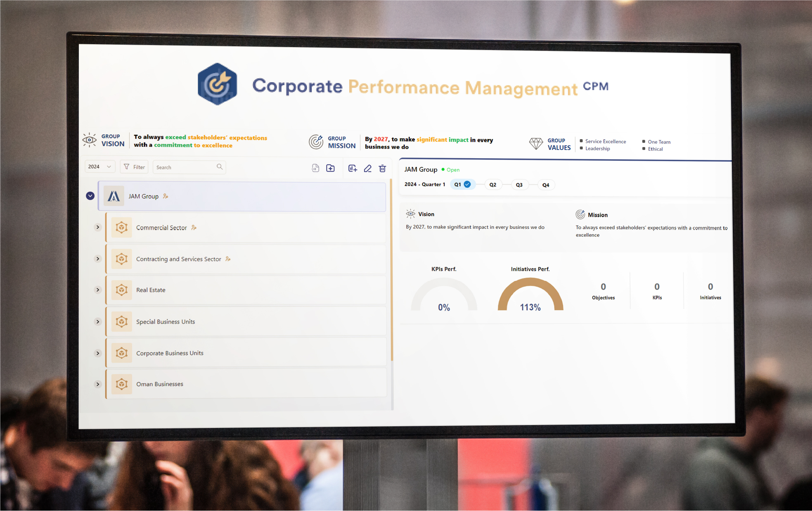Click the 0 Initiatives counter
Image resolution: width=812 pixels, height=511 pixels.
(710, 291)
